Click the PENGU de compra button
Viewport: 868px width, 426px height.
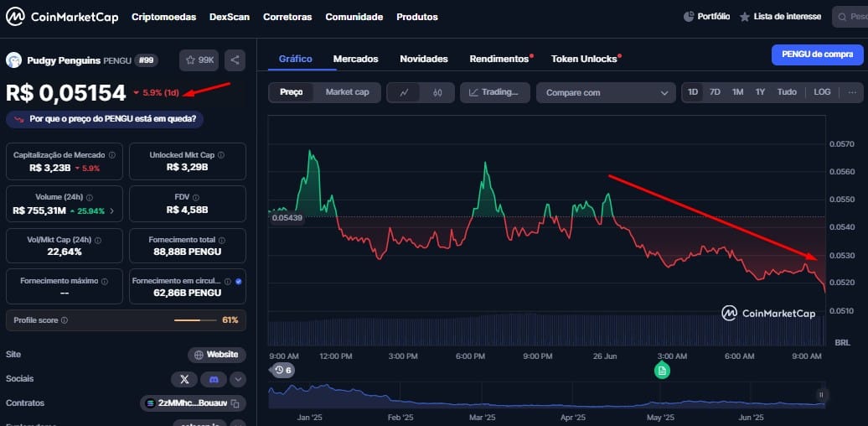818,55
